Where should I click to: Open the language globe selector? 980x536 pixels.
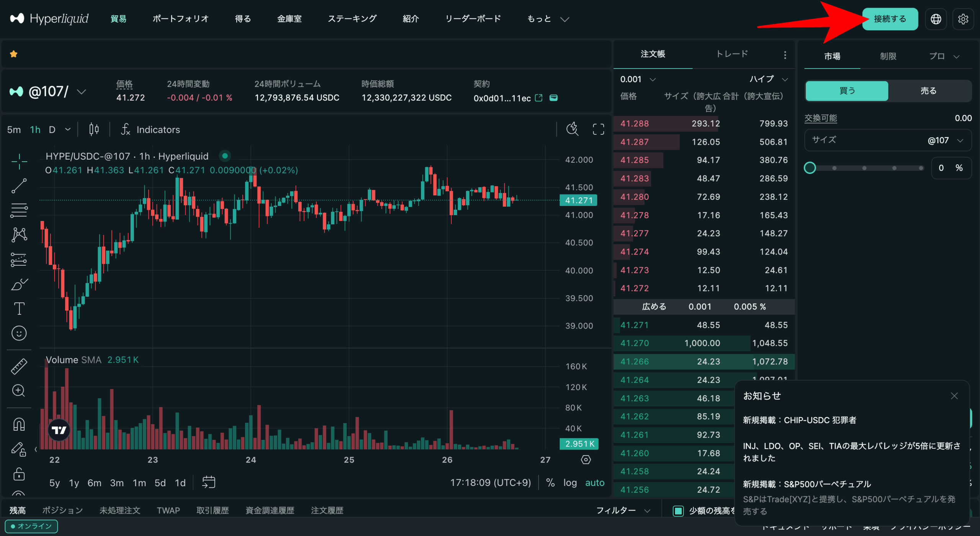tap(936, 19)
